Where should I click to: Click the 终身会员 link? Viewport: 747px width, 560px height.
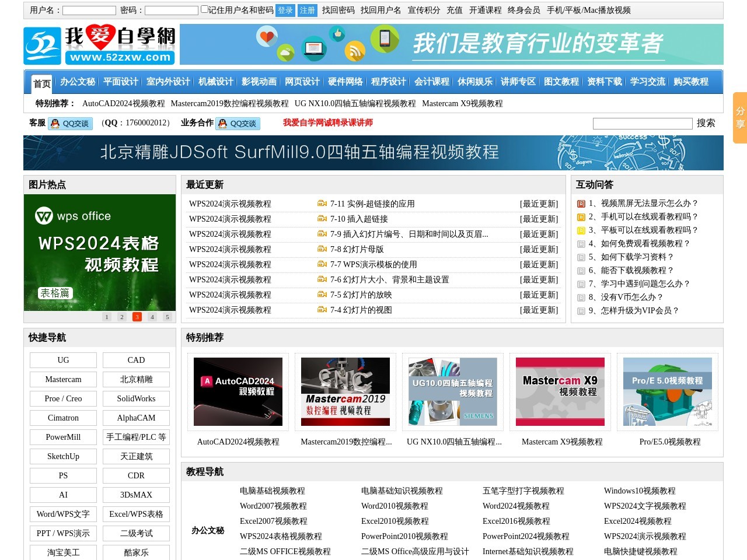tap(524, 10)
